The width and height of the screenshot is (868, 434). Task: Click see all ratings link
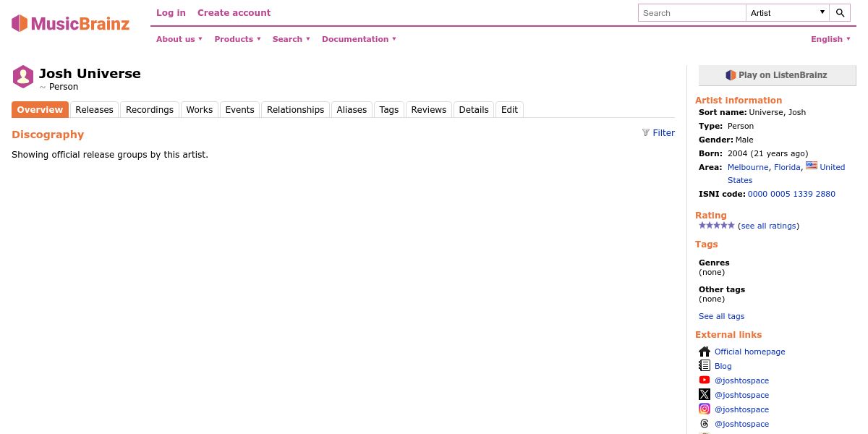(x=768, y=226)
